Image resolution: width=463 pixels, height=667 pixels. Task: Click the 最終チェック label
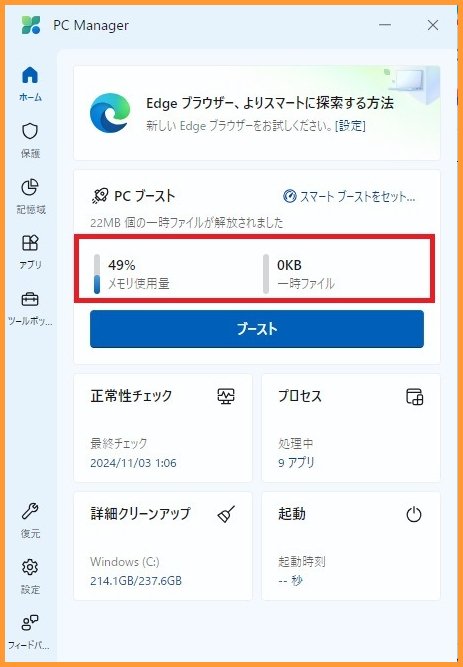click(119, 443)
